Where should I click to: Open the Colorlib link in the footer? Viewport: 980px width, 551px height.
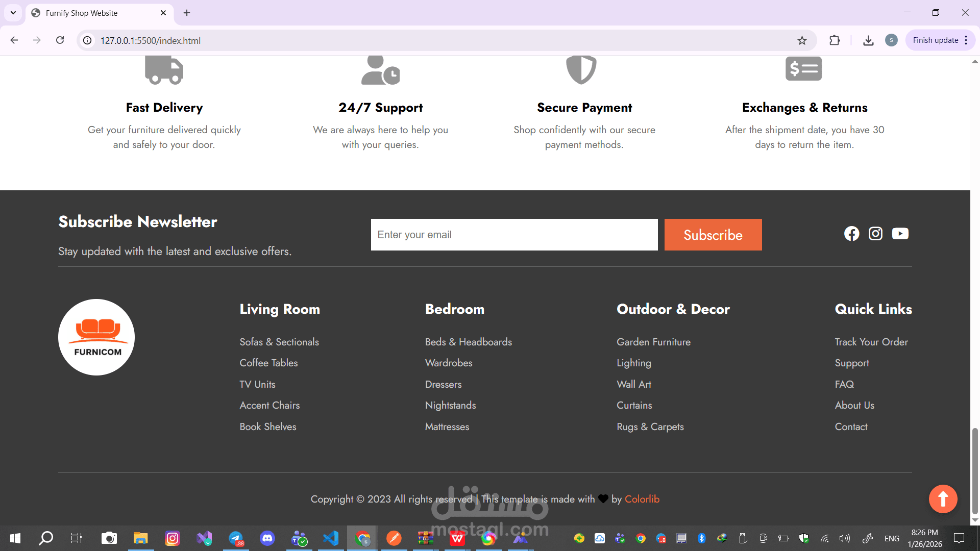point(642,499)
